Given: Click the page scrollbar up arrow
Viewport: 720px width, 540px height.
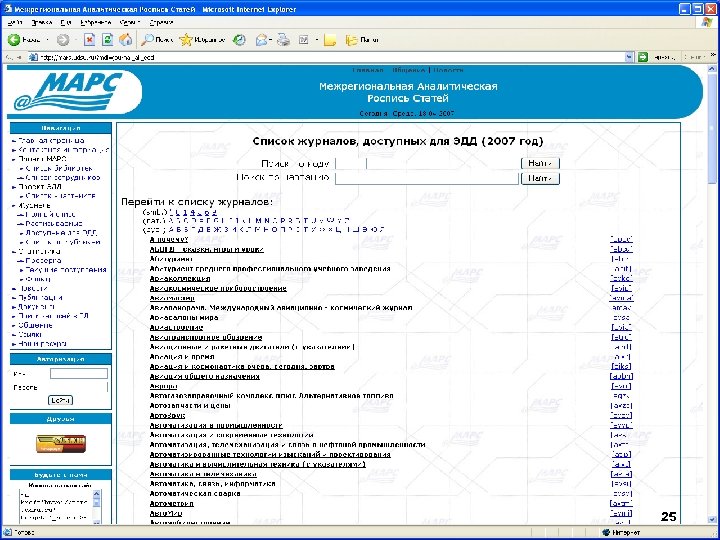Looking at the screenshot, I should (x=712, y=69).
